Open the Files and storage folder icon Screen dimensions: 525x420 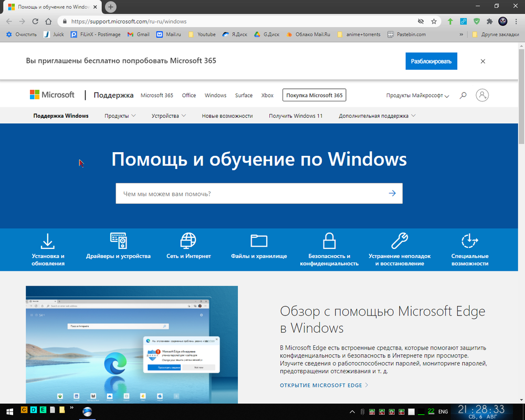(x=259, y=241)
